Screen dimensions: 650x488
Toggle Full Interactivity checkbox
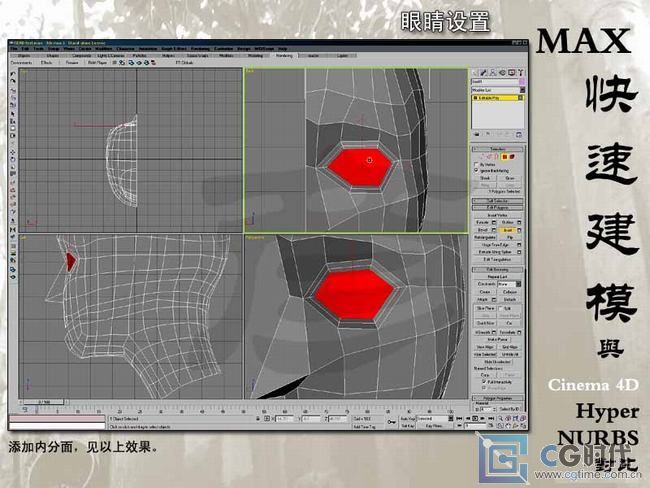pyautogui.click(x=484, y=381)
